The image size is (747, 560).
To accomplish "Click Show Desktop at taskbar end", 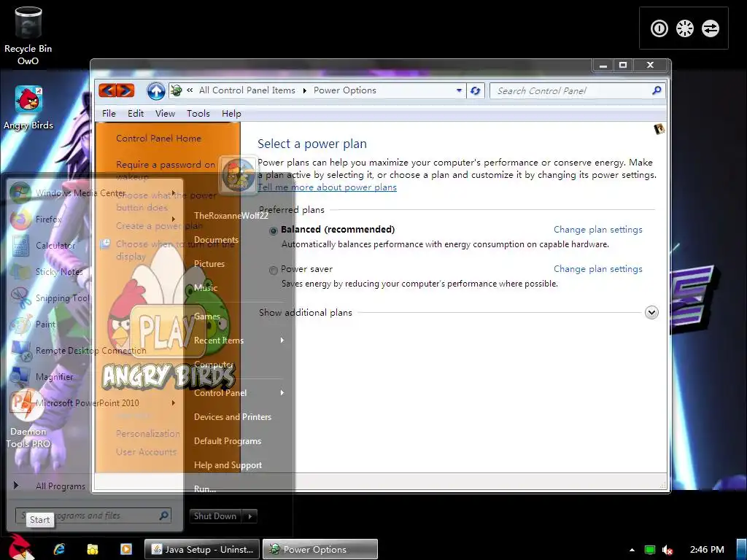I will point(741,549).
